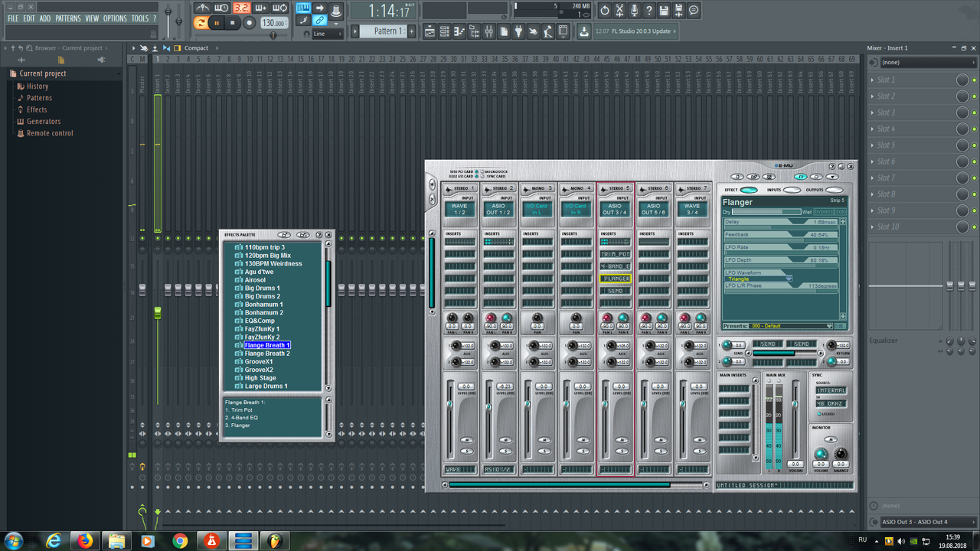Stop playback with the stop button
Image resolution: width=980 pixels, height=551 pixels.
tap(233, 23)
